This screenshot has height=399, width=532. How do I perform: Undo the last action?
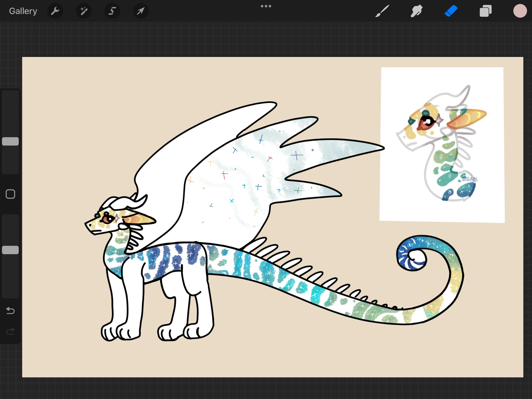tap(10, 311)
